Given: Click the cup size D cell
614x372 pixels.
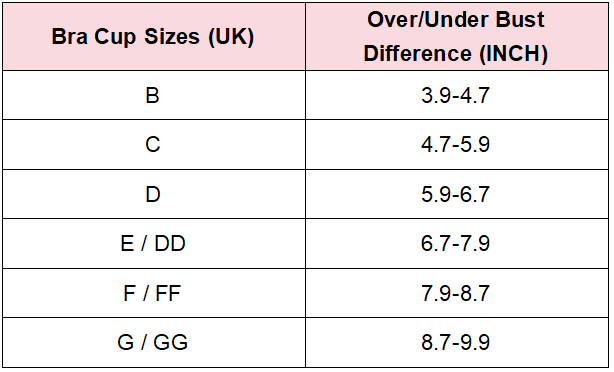Looking at the screenshot, I should coord(154,194).
